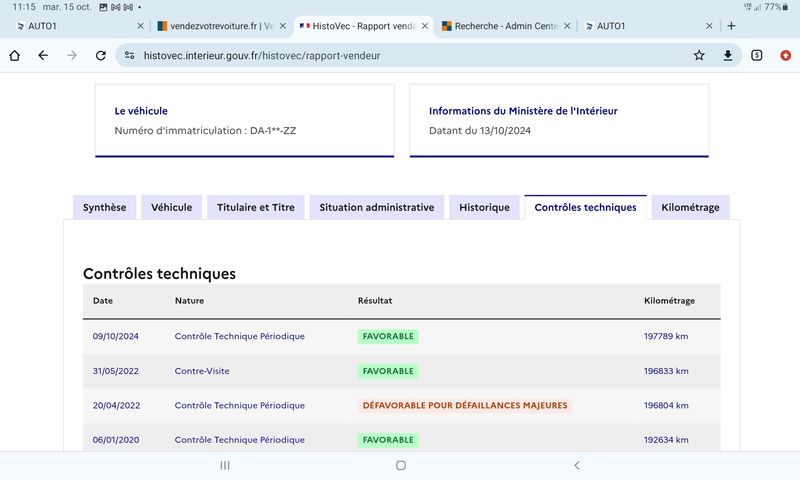Select the Contrôles techniques tab

(585, 207)
